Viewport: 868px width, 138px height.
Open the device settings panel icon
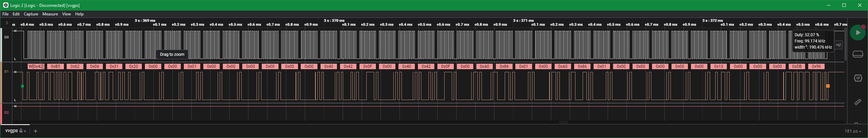[x=858, y=54]
